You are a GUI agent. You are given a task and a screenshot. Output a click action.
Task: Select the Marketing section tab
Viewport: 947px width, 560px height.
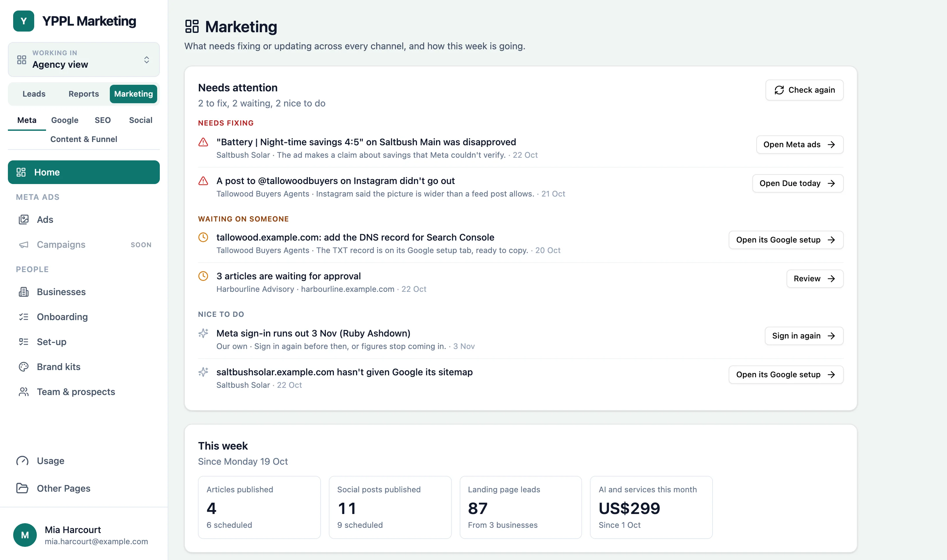134,94
